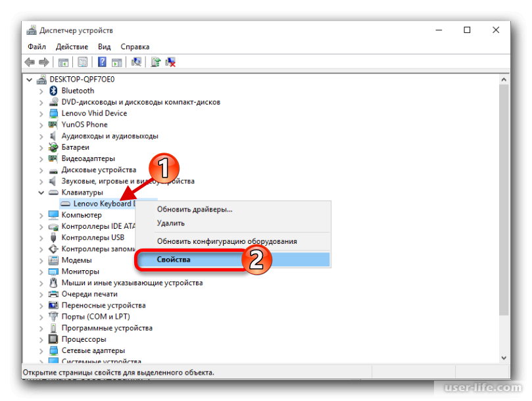532x401 pixels.
Task: Click the update driver toolbar icon
Action: coord(155,62)
